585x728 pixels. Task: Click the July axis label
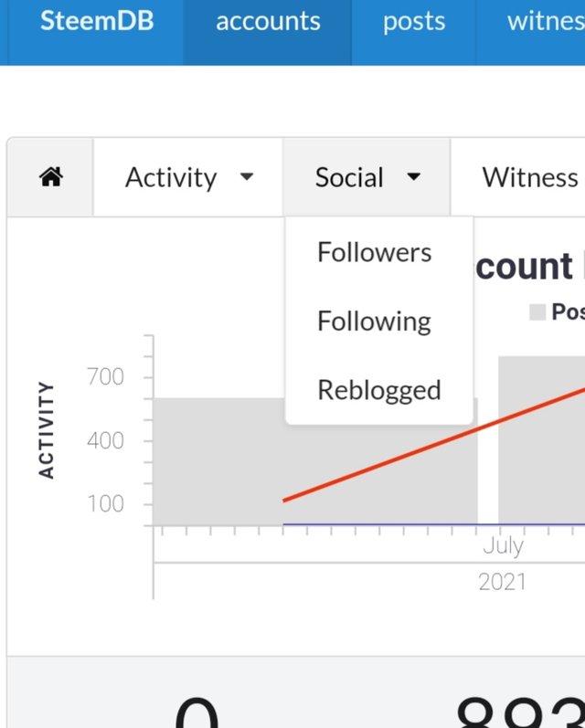click(504, 545)
